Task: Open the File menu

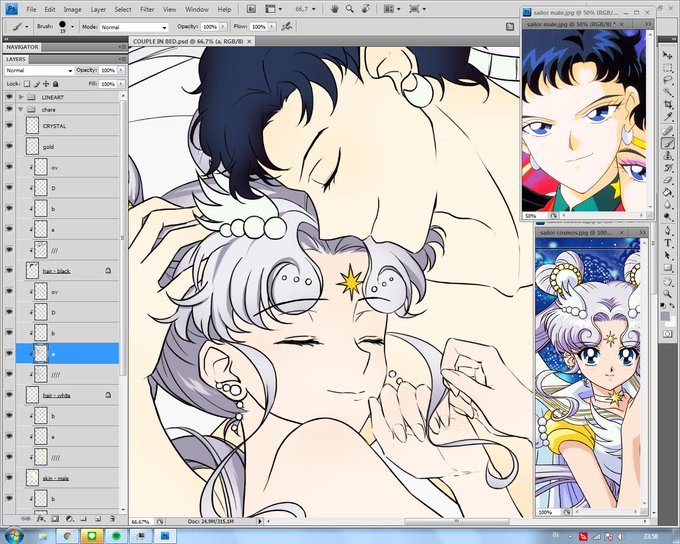Action: coord(31,9)
